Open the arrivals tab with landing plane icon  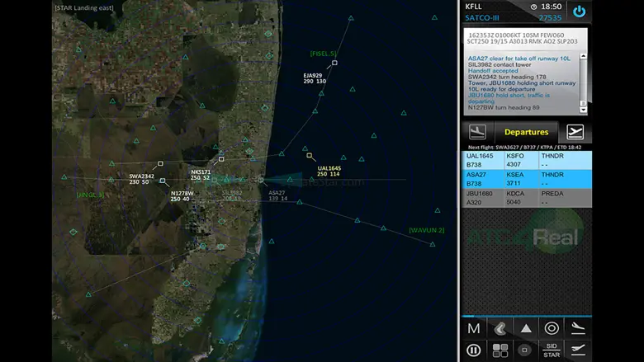pos(477,132)
